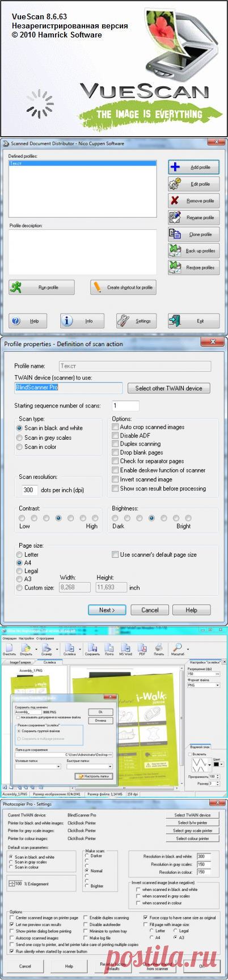Tick Drop blank pages
This screenshot has width=228, height=980.
tap(137, 452)
